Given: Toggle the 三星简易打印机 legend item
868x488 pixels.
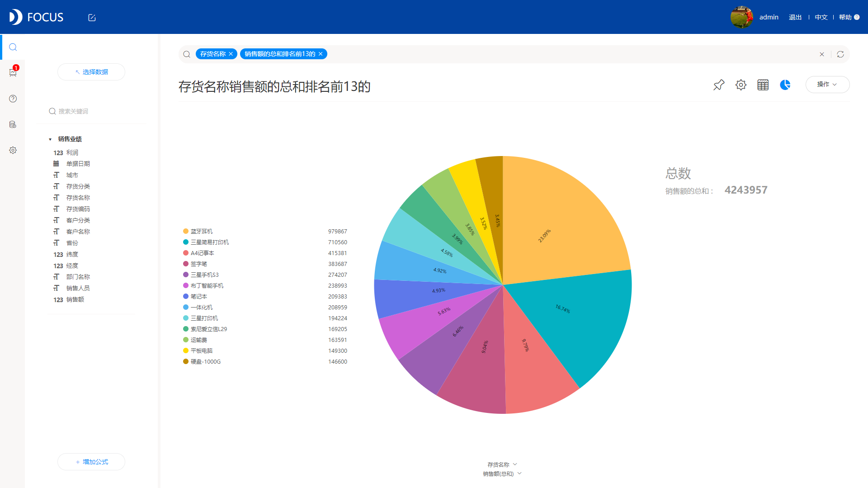Looking at the screenshot, I should 206,242.
